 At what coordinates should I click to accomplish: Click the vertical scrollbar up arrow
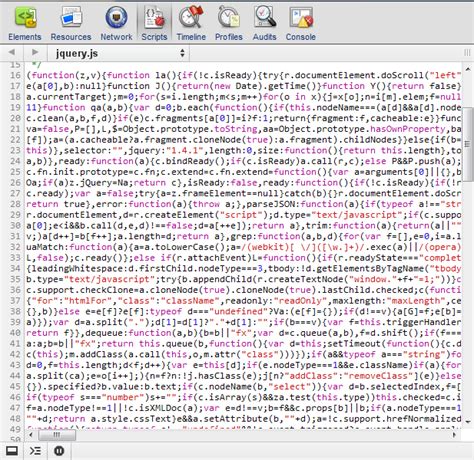click(468, 69)
